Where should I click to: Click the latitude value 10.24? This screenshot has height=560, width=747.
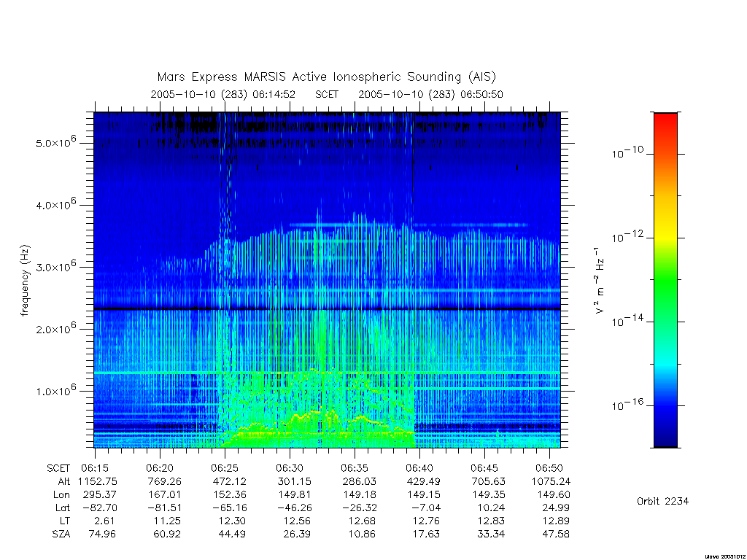(491, 508)
